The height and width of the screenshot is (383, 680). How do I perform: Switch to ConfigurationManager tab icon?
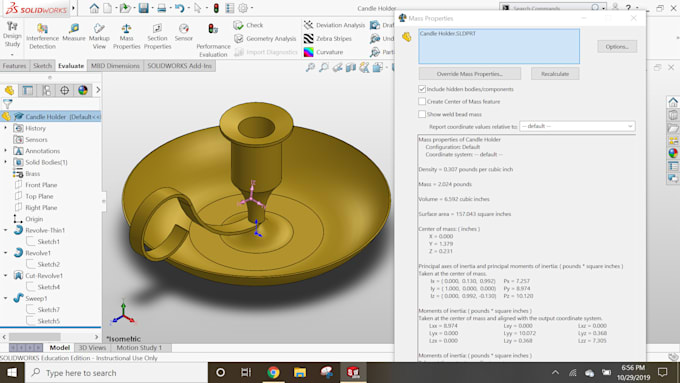46,90
